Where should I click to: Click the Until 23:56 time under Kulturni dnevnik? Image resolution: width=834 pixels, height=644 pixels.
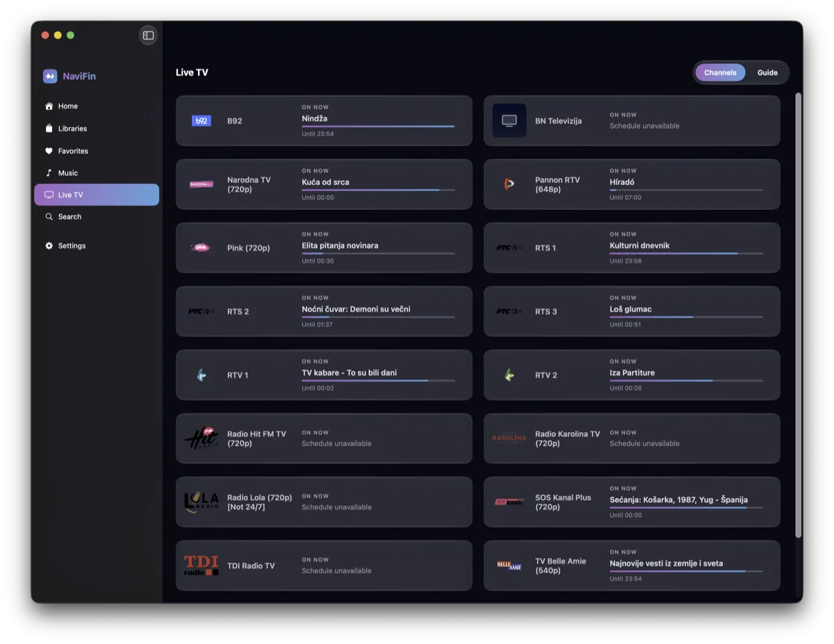tap(625, 261)
